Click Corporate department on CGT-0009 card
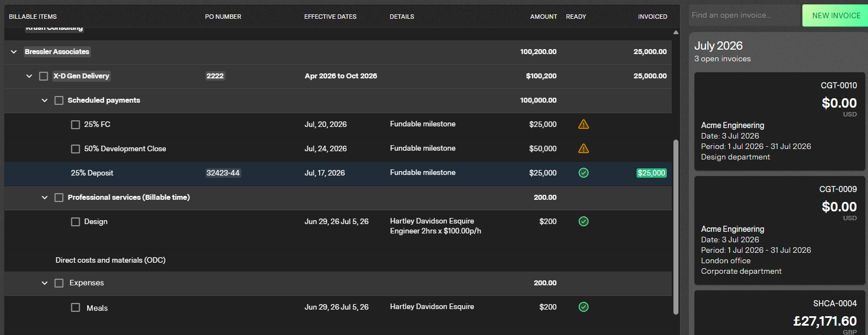The image size is (868, 335). [741, 272]
